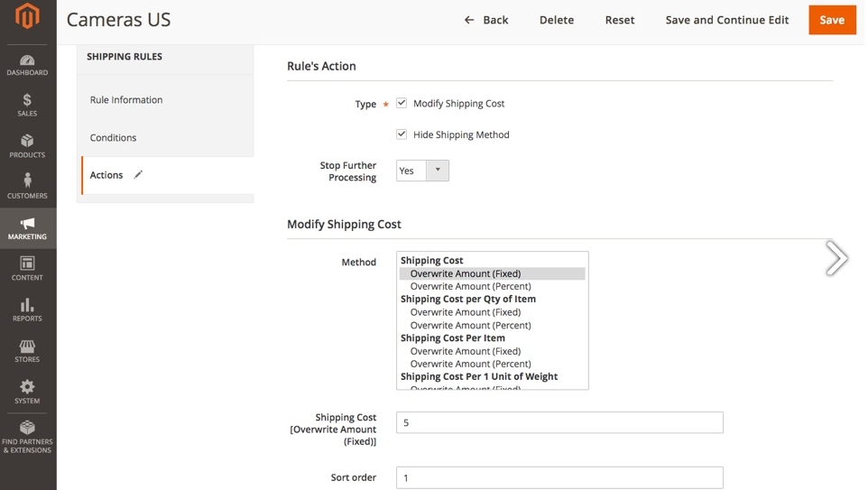Click the Shipping Cost Per 1 Unit of Weight heading
868x490 pixels.
[x=479, y=376]
